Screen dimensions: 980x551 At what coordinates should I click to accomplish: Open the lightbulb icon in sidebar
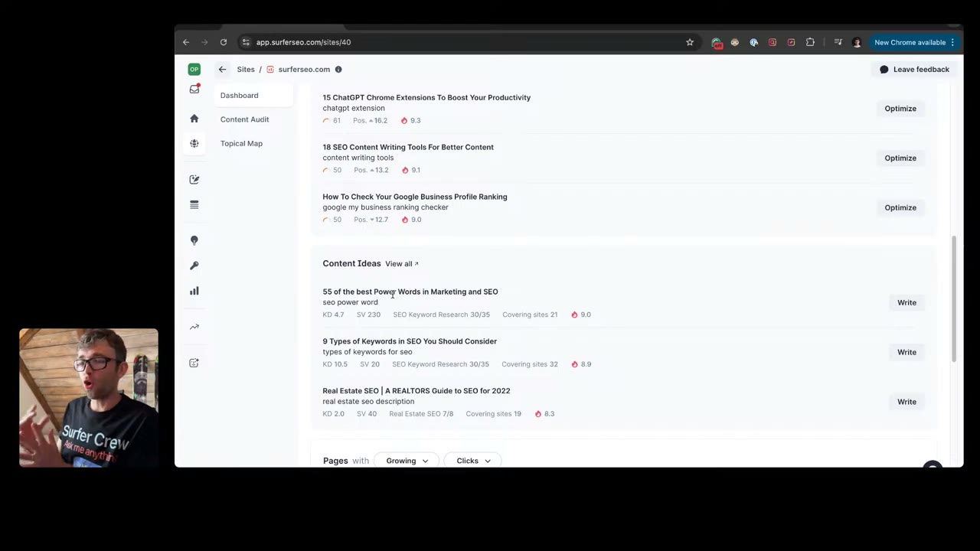coord(194,240)
